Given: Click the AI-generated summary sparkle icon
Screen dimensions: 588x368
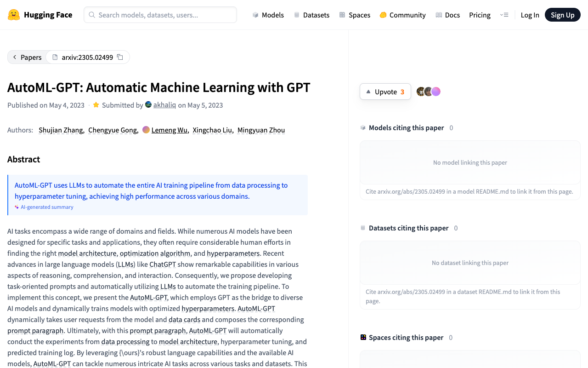Looking at the screenshot, I should [x=17, y=207].
